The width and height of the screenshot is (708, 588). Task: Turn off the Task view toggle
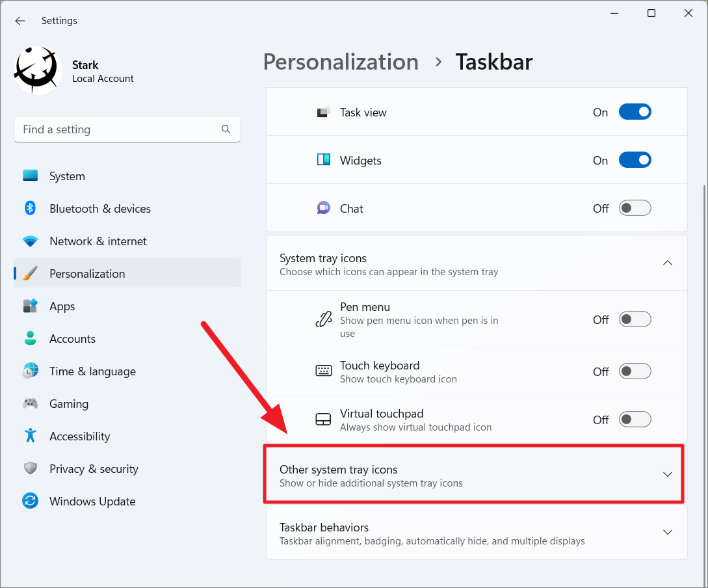click(635, 112)
